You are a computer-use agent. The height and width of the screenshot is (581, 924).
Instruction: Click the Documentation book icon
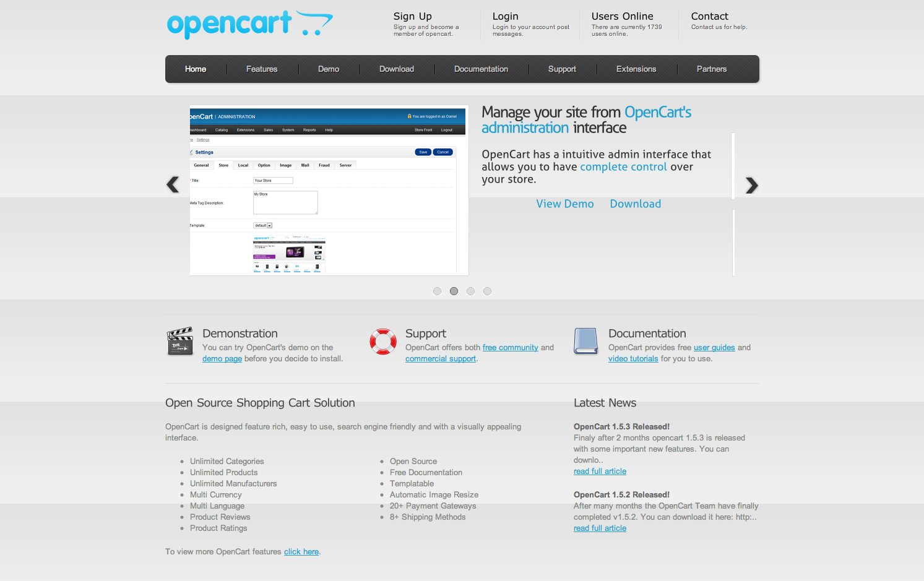(585, 341)
